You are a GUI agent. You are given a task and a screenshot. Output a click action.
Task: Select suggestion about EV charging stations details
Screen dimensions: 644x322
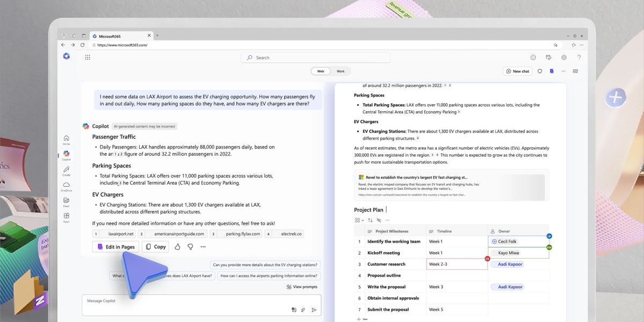tap(266, 265)
